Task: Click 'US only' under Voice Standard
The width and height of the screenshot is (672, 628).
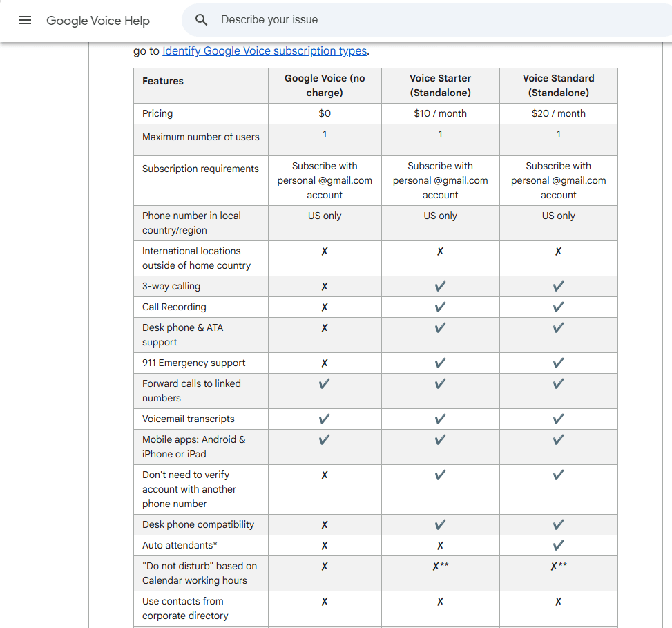Action: (559, 216)
